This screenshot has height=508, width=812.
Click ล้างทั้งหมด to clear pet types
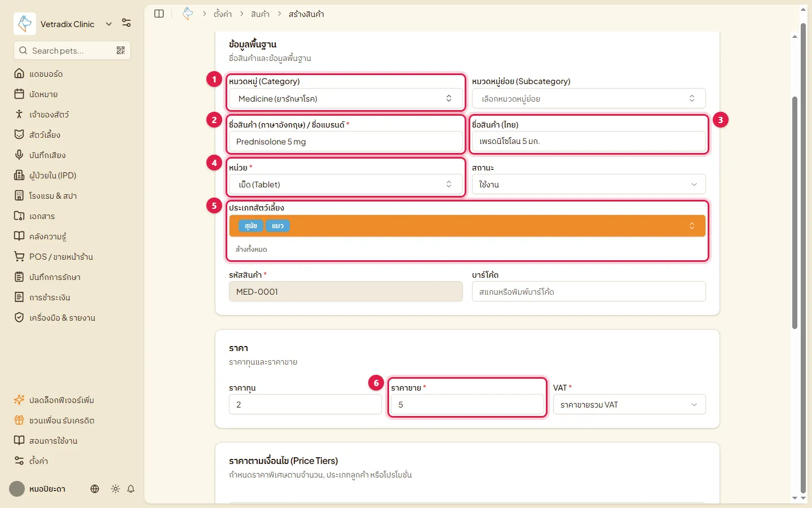coord(251,249)
